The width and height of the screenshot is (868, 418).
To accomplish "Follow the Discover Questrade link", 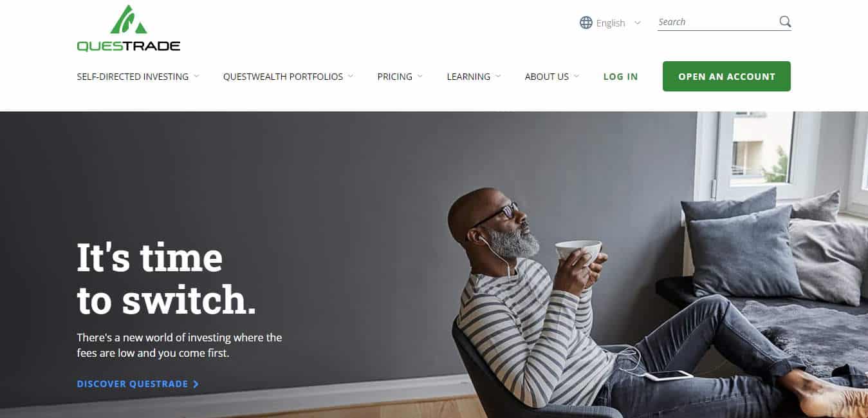I will (x=133, y=384).
